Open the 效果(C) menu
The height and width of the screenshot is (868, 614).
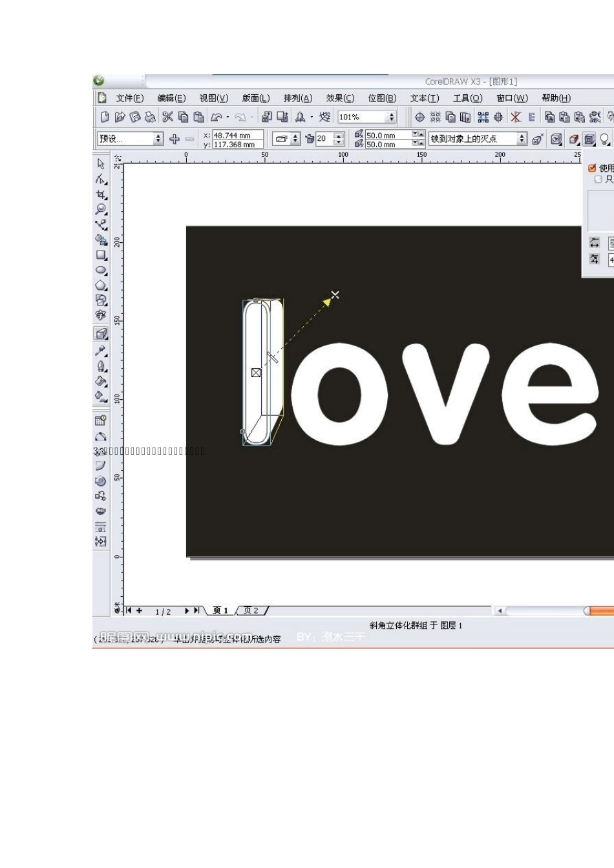[x=340, y=98]
